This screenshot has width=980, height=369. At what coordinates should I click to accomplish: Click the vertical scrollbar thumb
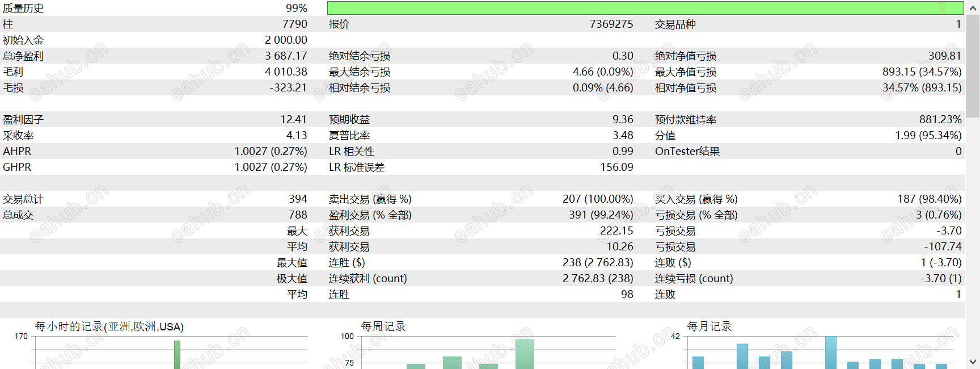(x=973, y=66)
